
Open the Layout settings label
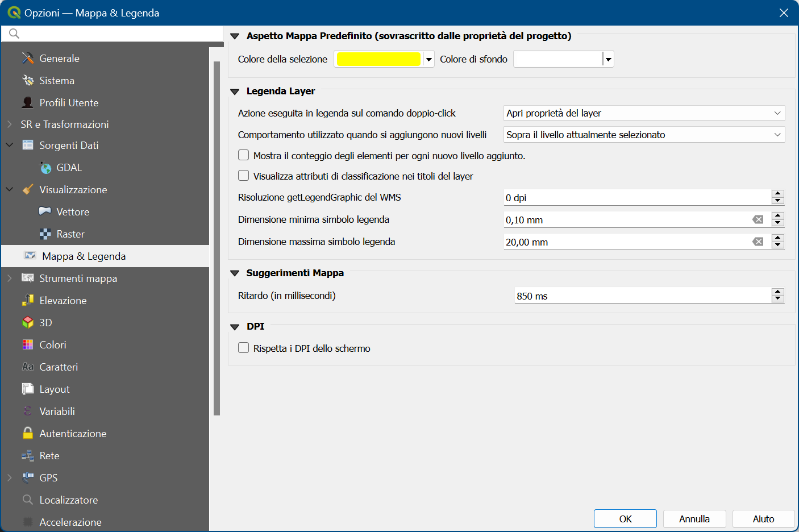pos(55,389)
